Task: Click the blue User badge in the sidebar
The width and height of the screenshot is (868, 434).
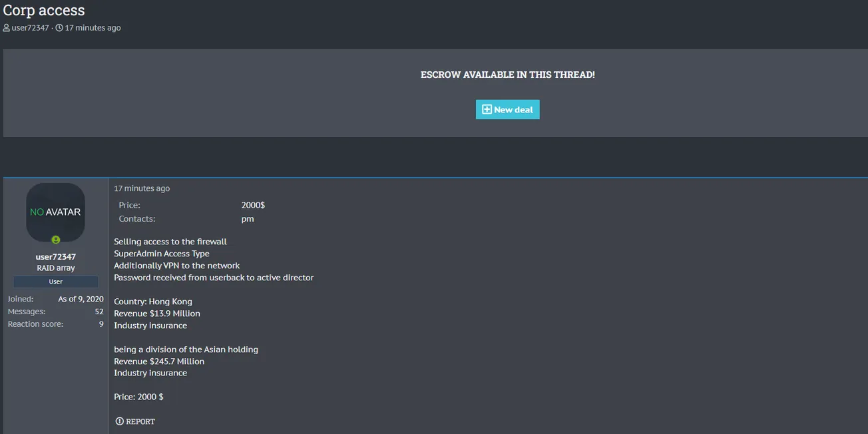Action: tap(55, 282)
